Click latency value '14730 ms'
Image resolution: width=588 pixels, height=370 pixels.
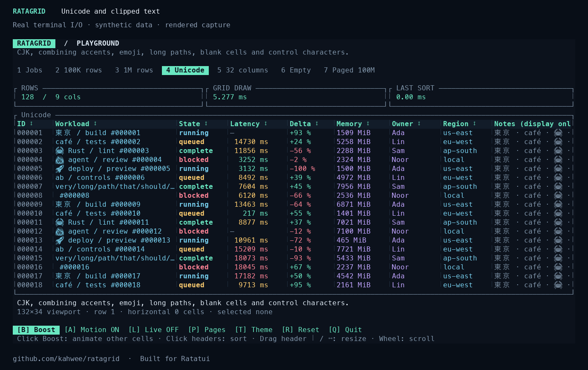[251, 142]
